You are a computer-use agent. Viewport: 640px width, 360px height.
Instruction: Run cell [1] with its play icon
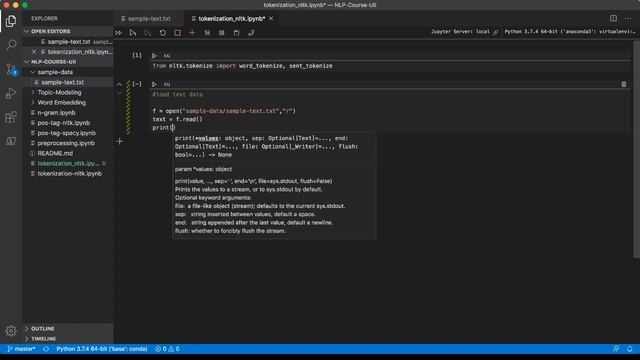154,56
